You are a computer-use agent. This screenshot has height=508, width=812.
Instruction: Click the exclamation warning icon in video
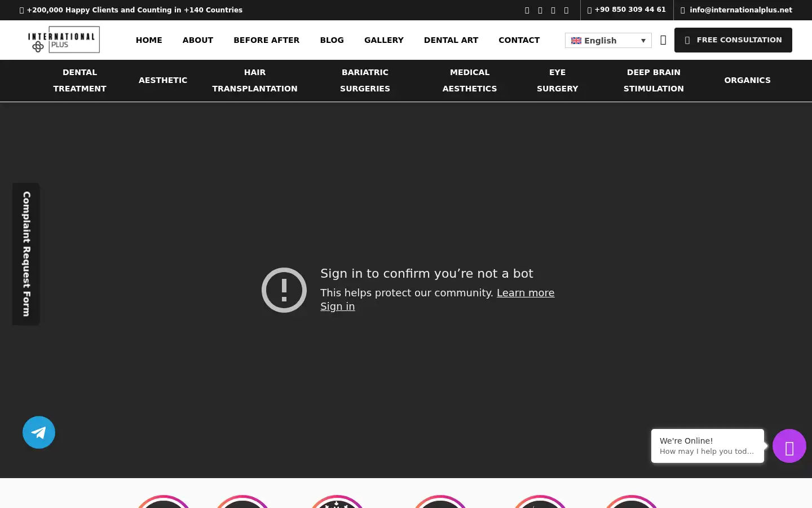pyautogui.click(x=284, y=290)
